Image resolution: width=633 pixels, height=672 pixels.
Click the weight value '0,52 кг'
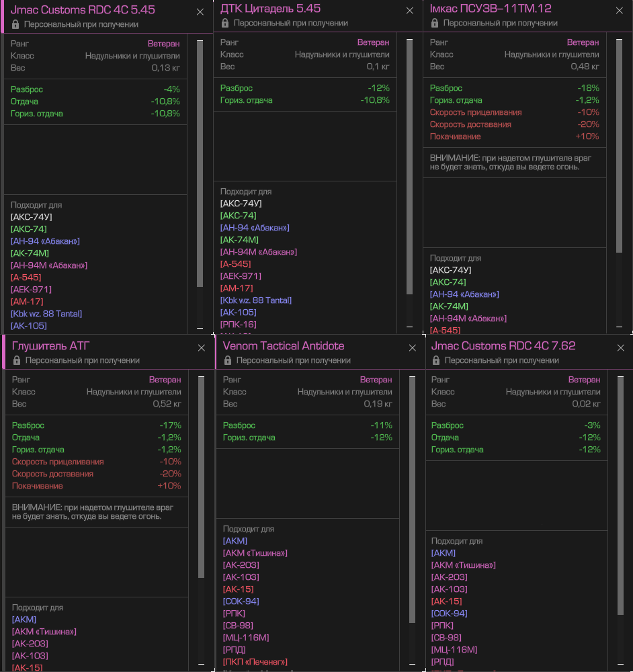pos(167,404)
